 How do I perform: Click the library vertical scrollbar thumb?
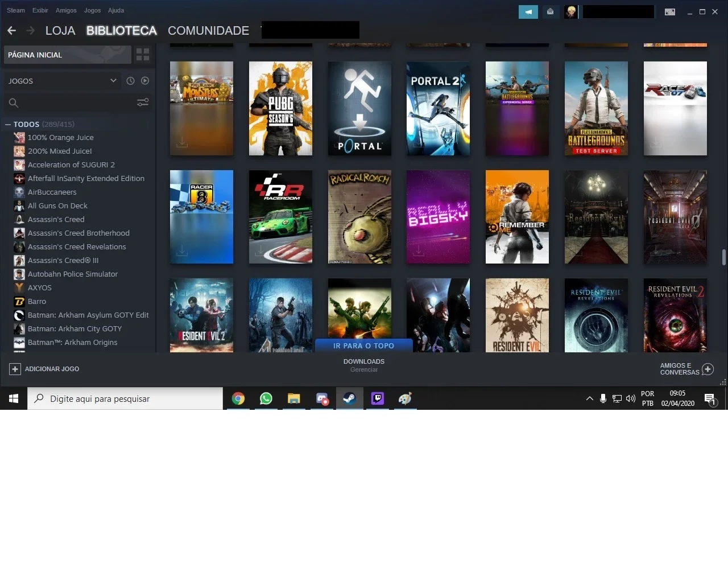(x=723, y=257)
